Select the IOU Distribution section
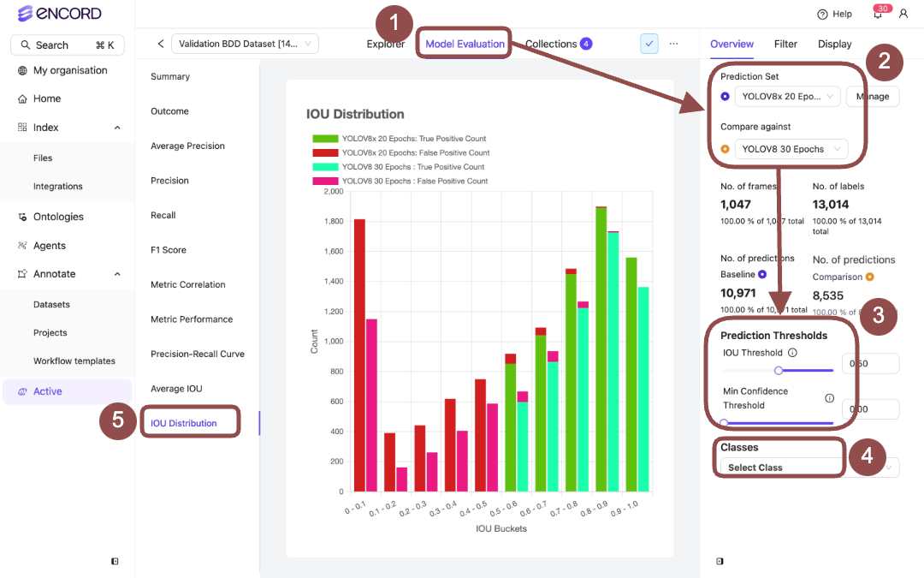 [x=184, y=424]
